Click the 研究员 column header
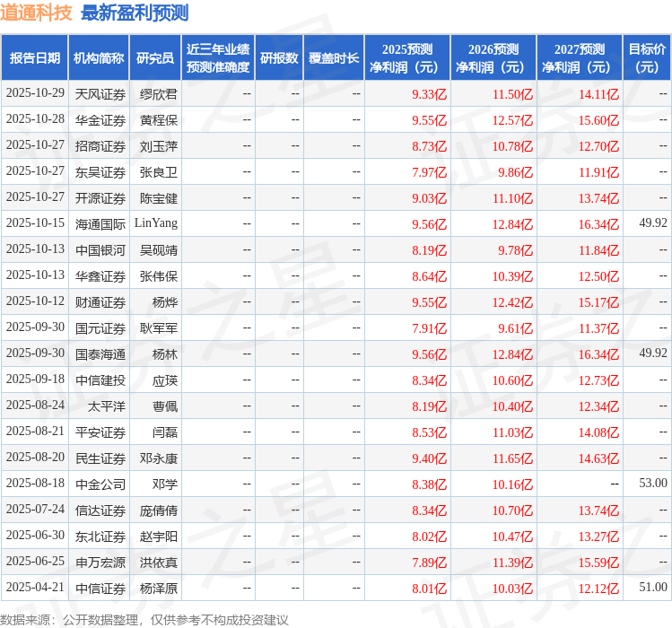This screenshot has height=628, width=672. 155,58
